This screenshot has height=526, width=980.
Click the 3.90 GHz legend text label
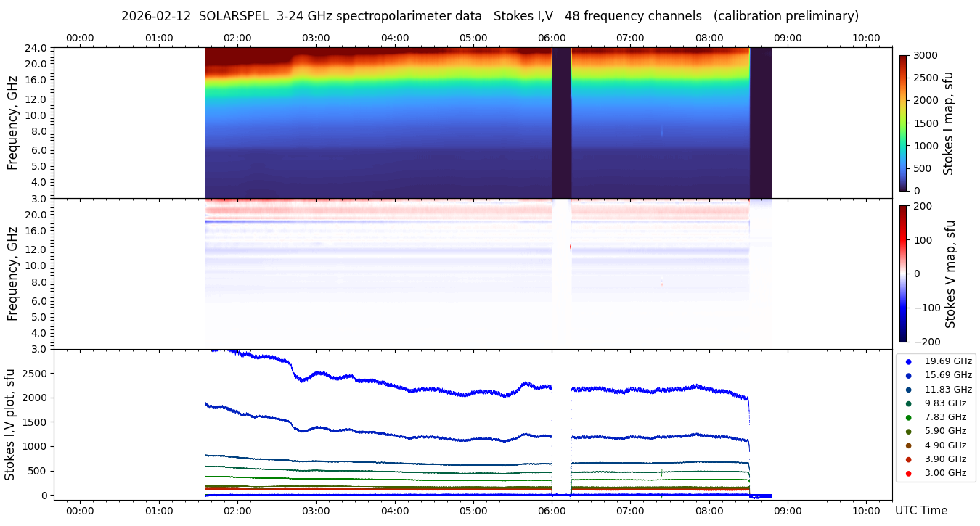tap(945, 459)
